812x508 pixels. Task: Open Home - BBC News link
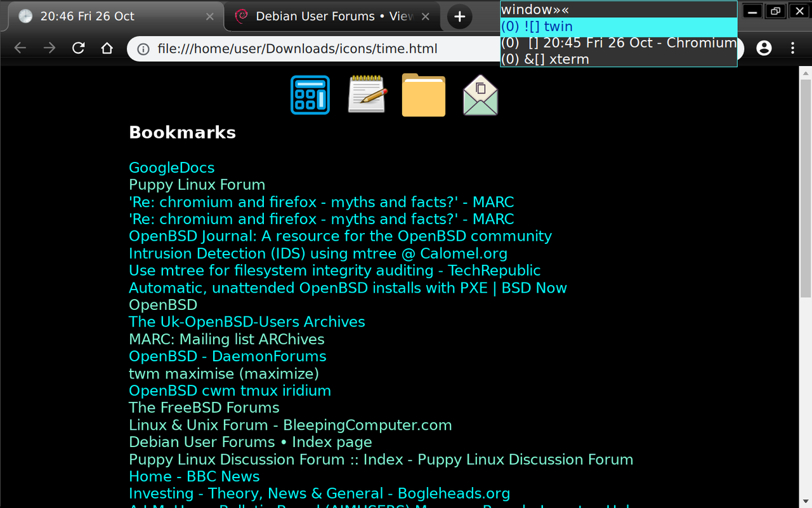(194, 476)
